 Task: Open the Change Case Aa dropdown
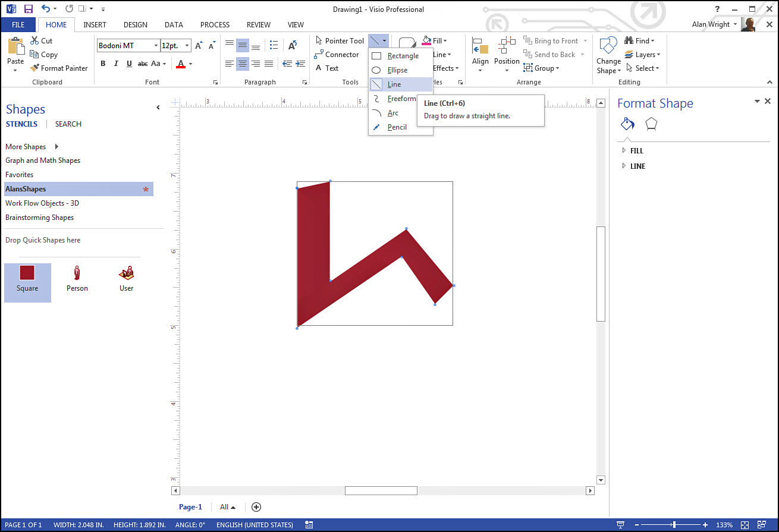(x=159, y=64)
